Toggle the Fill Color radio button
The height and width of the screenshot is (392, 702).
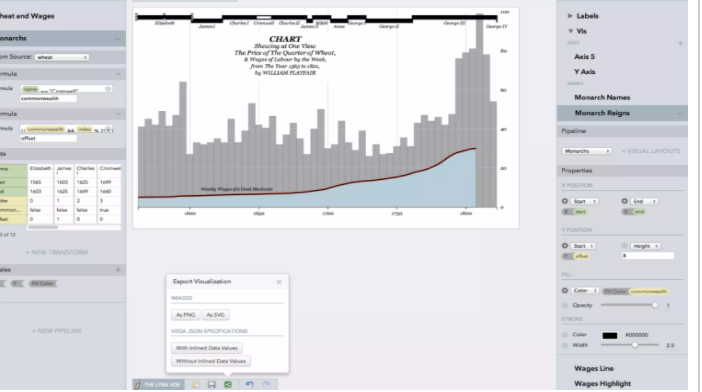565,291
